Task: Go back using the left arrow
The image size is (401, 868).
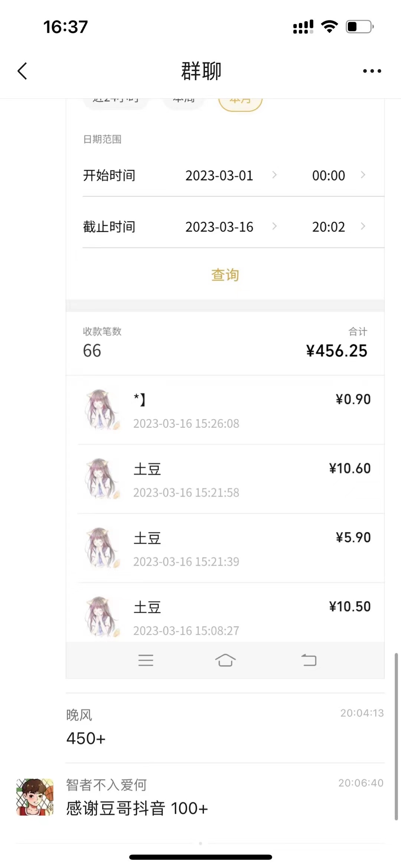Action: (x=22, y=71)
